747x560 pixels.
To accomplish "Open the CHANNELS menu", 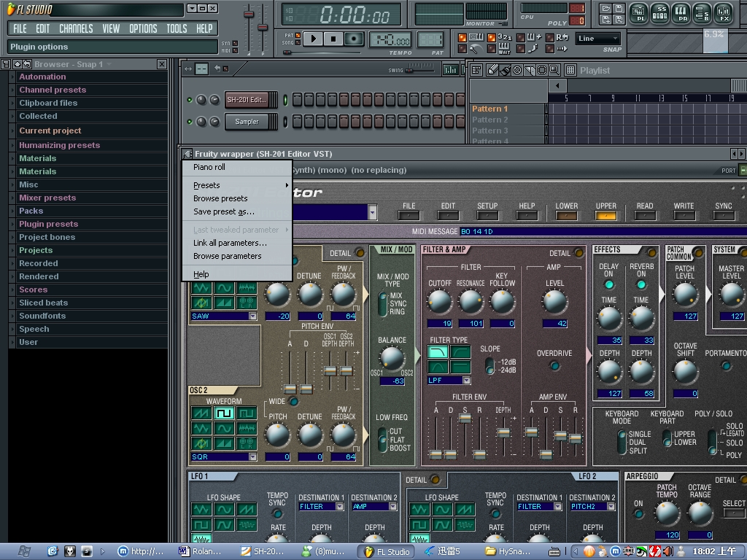I will tap(76, 28).
